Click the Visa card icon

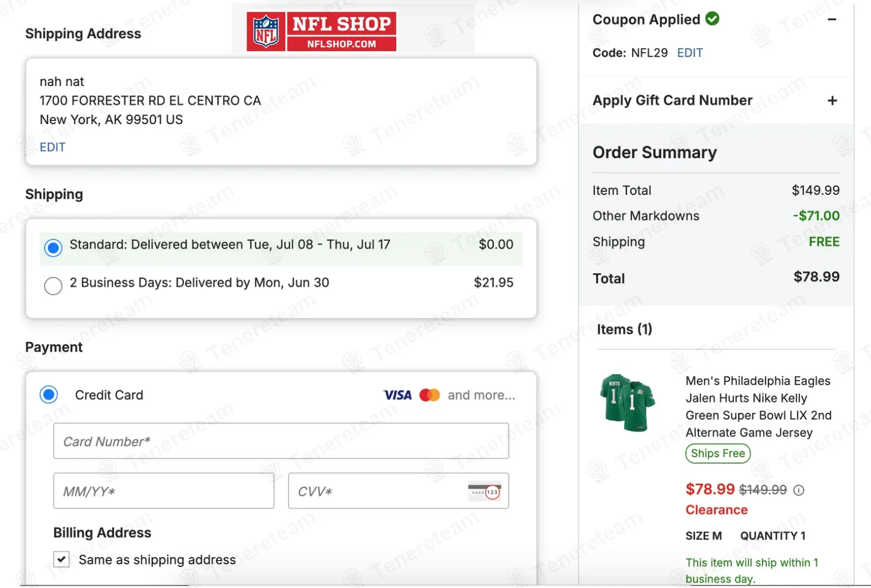(397, 395)
